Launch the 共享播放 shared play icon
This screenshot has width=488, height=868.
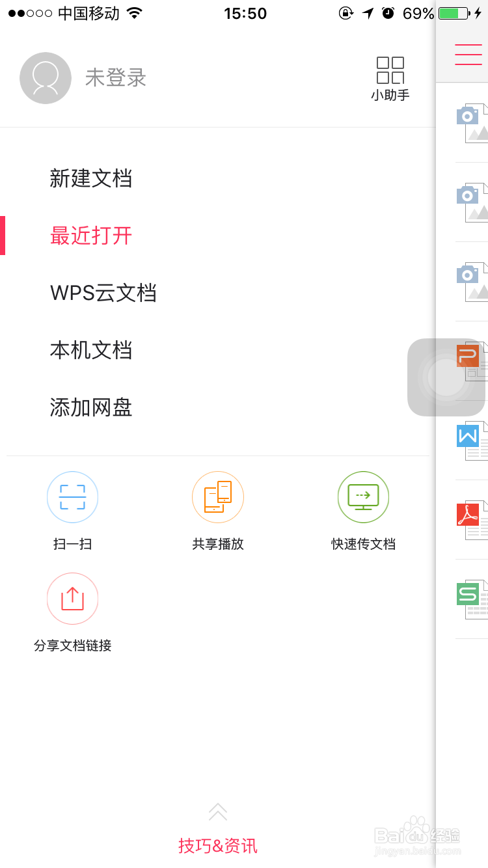(218, 497)
